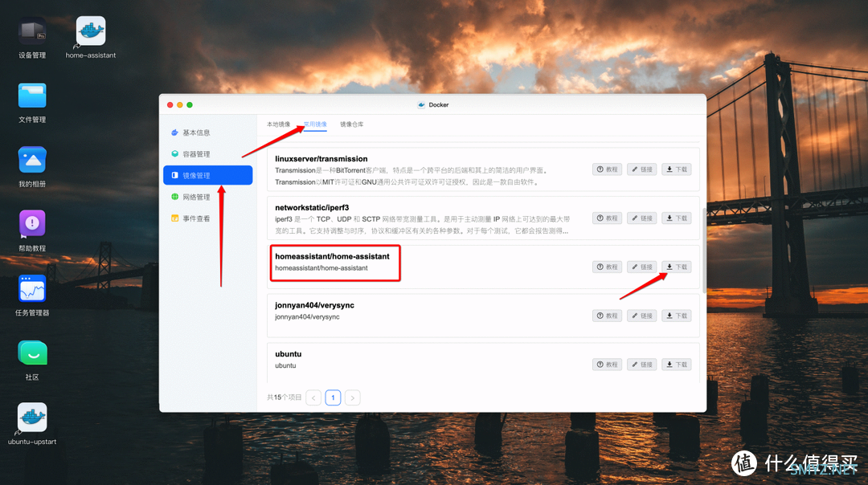Open 链接 for networkstatic/iperf3
This screenshot has width=868, height=485.
(641, 218)
